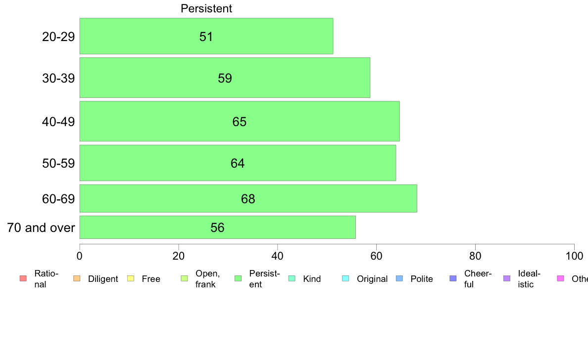Click the Kind legend label text
This screenshot has width=588, height=364.
tap(312, 279)
